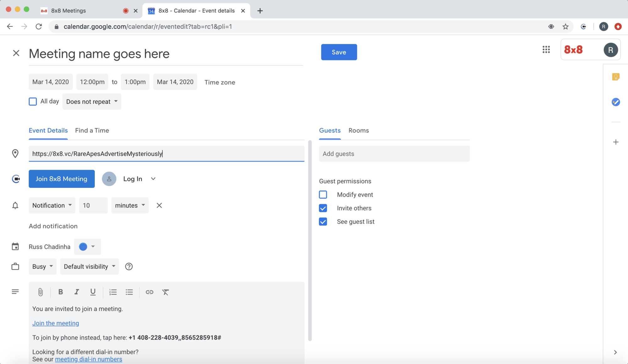
Task: Insert a numbered list
Action: [113, 292]
